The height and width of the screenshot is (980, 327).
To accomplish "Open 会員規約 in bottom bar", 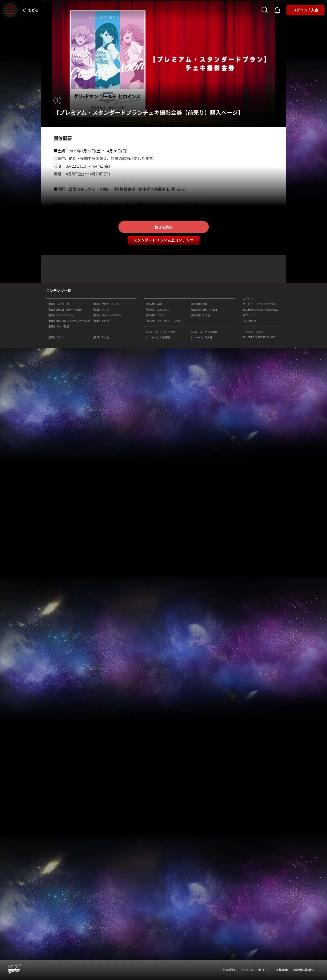I will pyautogui.click(x=229, y=970).
